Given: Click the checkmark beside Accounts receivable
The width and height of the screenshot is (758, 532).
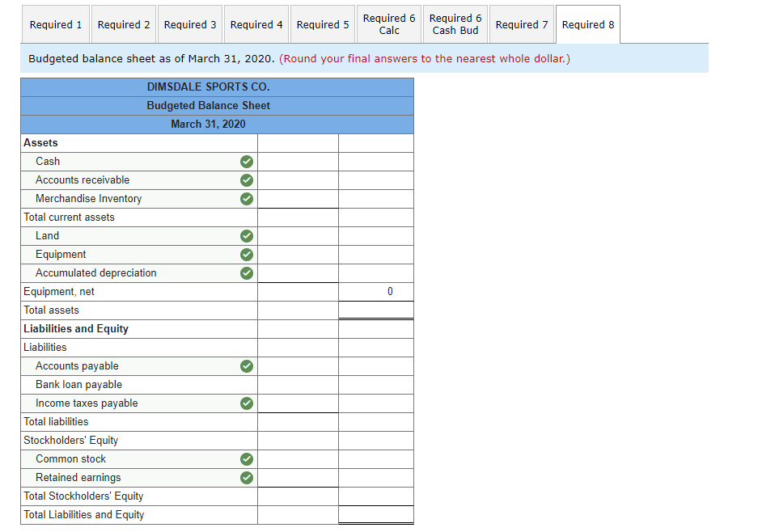Looking at the screenshot, I should pos(247,180).
